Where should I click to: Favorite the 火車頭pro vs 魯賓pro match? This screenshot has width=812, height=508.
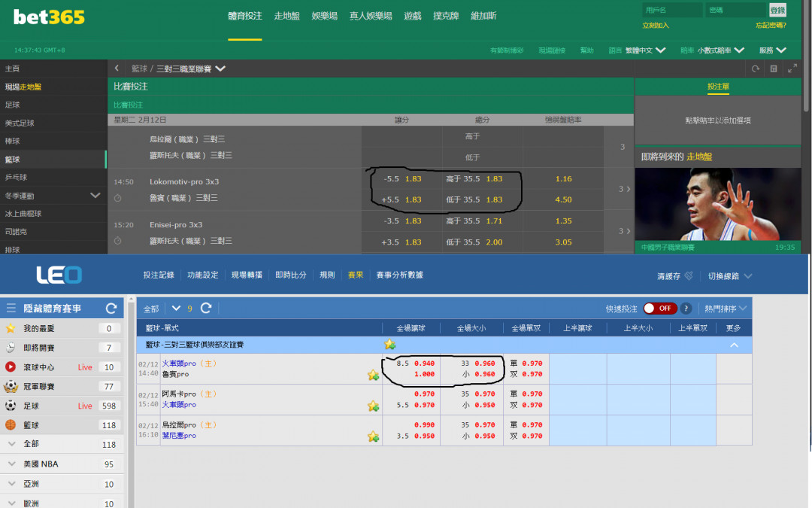373,375
